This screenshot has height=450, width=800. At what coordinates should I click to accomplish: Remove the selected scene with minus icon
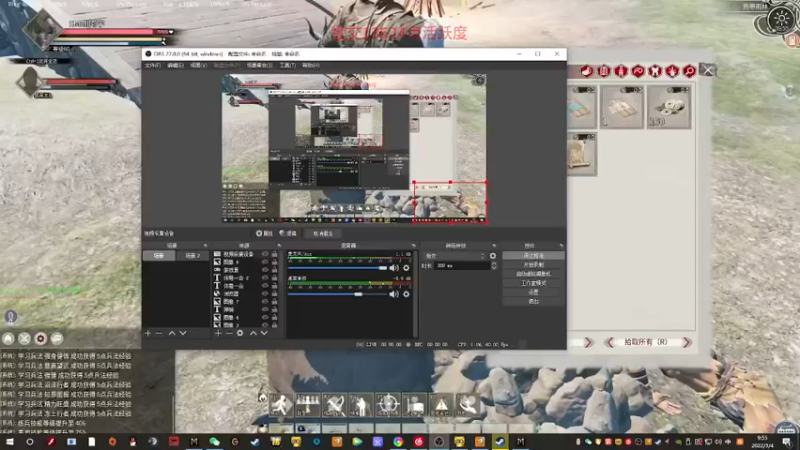159,333
